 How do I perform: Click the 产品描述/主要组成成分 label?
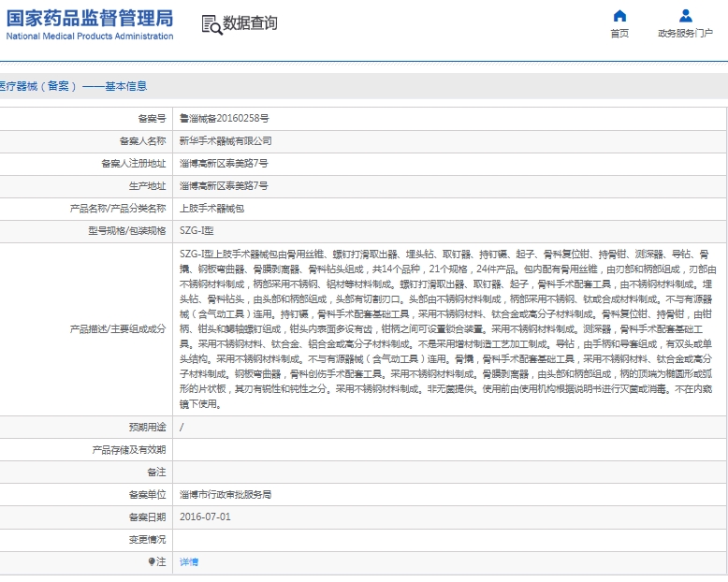pyautogui.click(x=118, y=329)
